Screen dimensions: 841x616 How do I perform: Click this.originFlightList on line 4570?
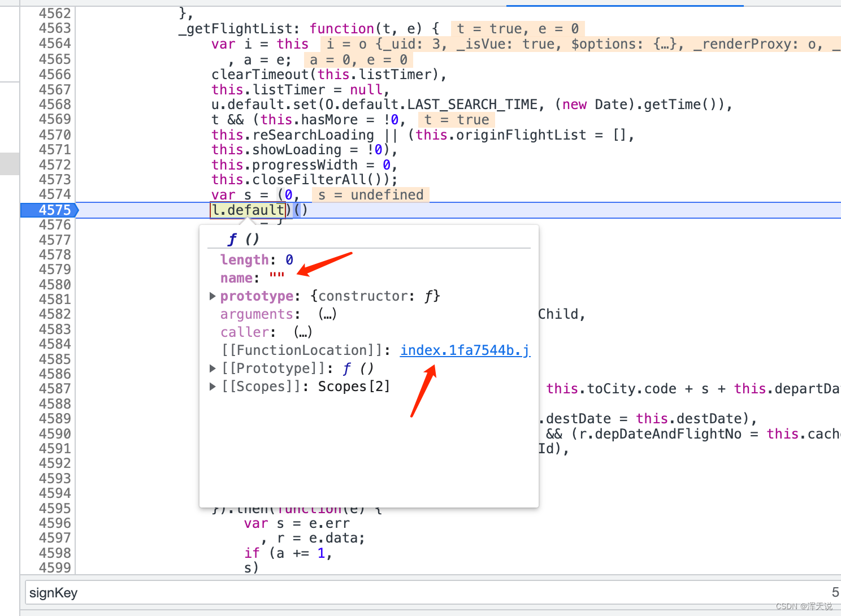click(501, 135)
